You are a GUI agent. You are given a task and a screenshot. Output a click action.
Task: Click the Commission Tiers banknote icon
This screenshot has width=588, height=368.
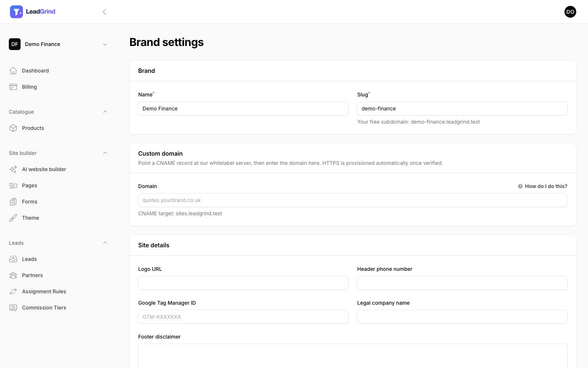click(x=13, y=308)
